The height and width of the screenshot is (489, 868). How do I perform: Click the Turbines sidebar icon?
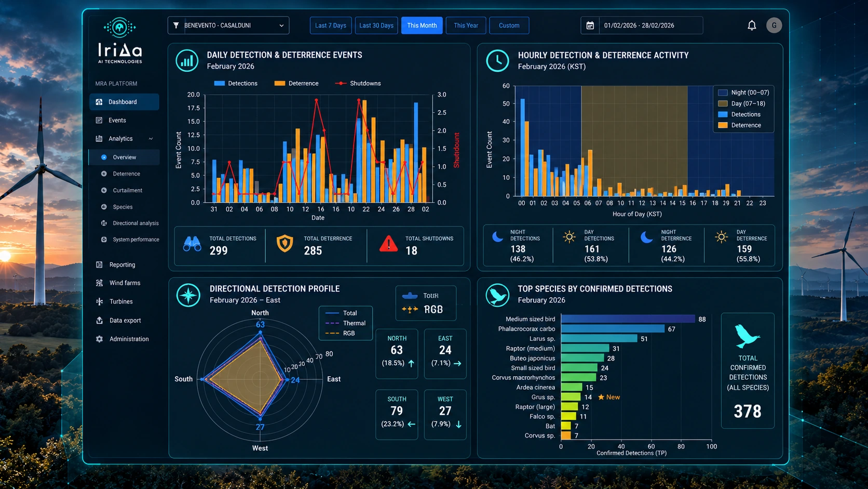pos(99,301)
